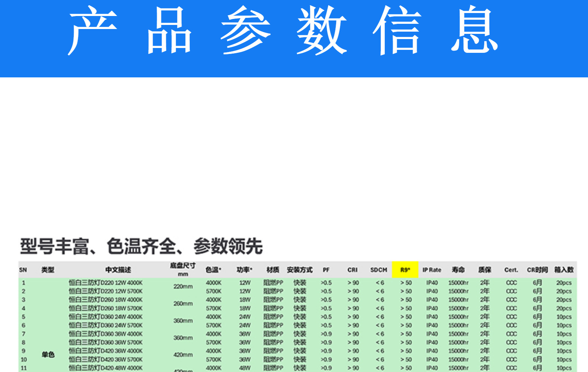Screen dimensions: 588x372
Task: Click description 恒白三防灯D360 36W 5700K
Action: [106, 343]
